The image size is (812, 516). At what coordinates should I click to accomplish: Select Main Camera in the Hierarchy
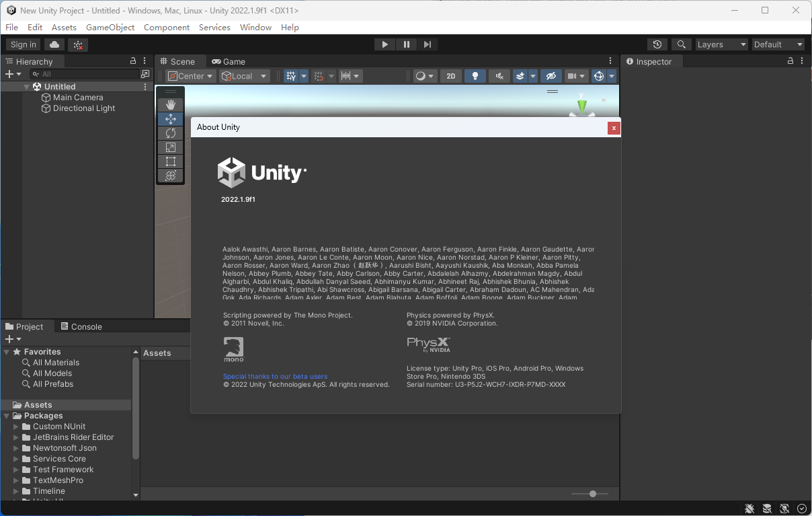click(x=78, y=98)
